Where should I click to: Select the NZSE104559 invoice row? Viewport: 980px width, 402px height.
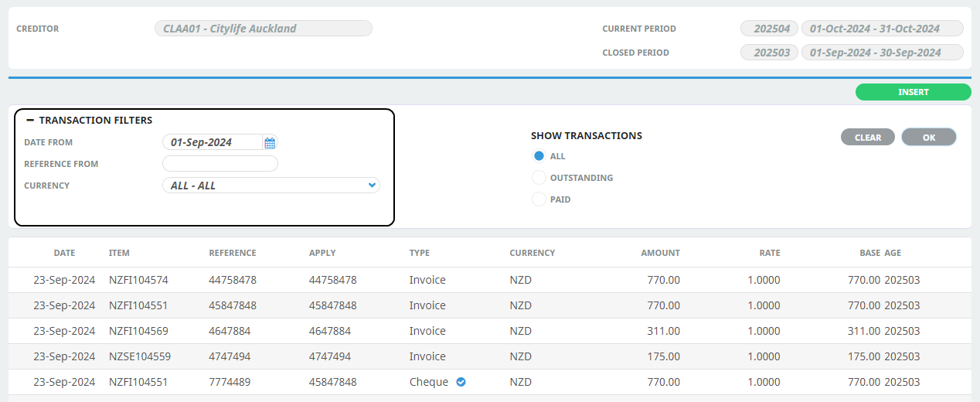[139, 356]
